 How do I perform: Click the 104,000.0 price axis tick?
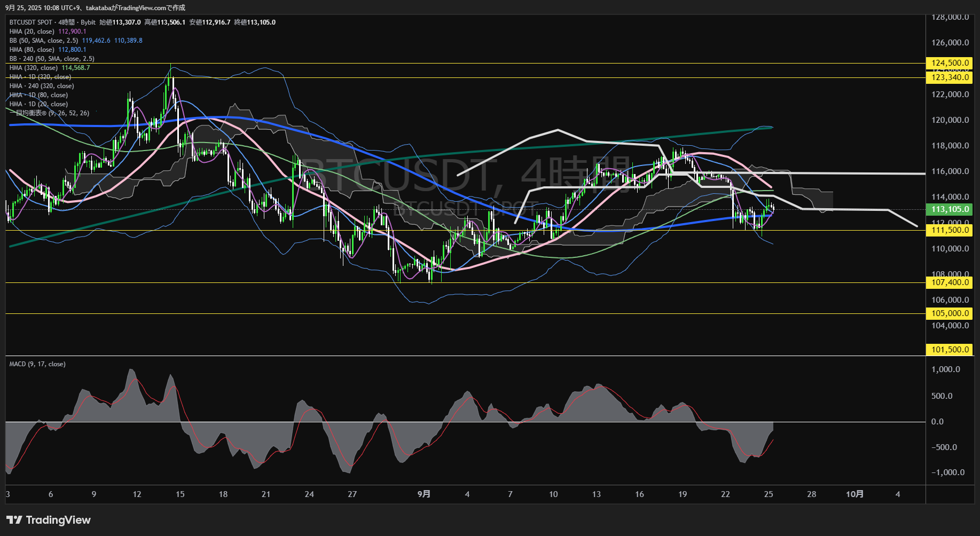(x=950, y=326)
